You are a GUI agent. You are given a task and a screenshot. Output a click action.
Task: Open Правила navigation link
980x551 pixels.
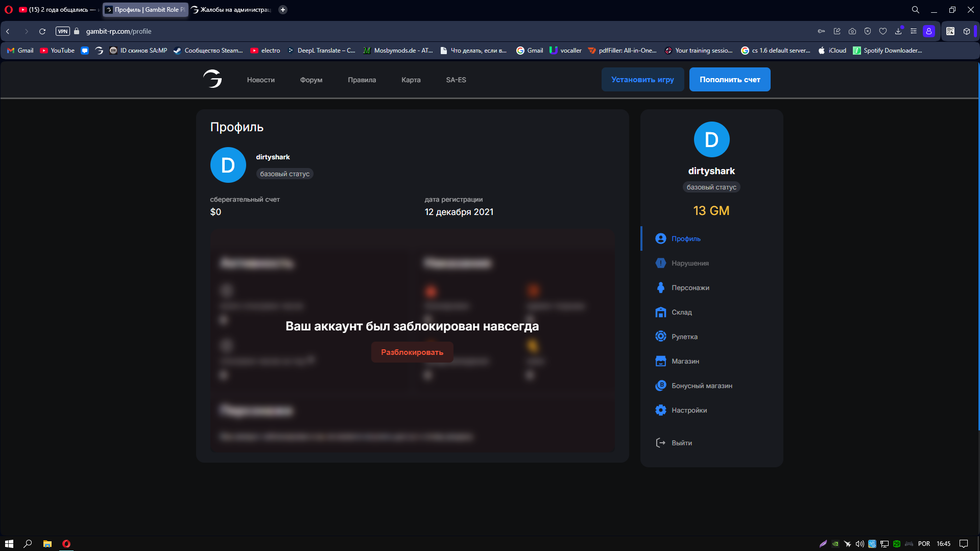pos(362,80)
